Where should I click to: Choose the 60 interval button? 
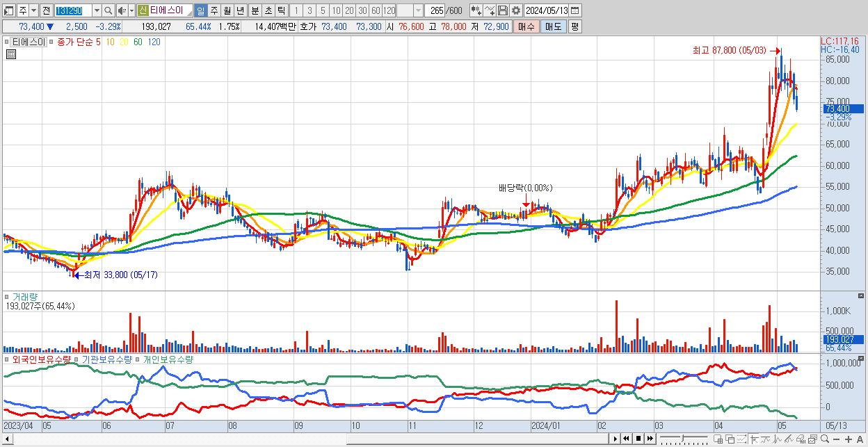[x=376, y=10]
